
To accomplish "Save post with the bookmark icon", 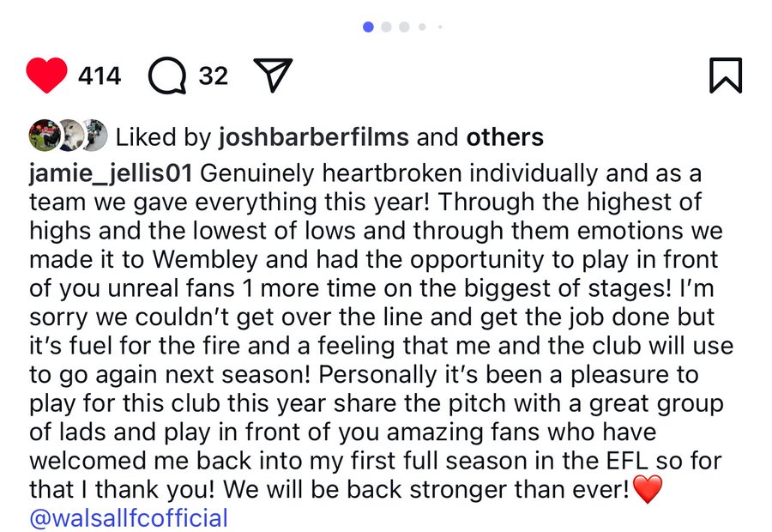I will pyautogui.click(x=726, y=76).
